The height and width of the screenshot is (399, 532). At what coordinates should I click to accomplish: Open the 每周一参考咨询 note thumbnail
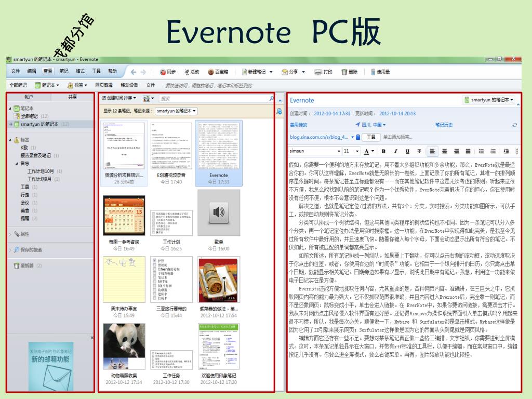pyautogui.click(x=124, y=216)
